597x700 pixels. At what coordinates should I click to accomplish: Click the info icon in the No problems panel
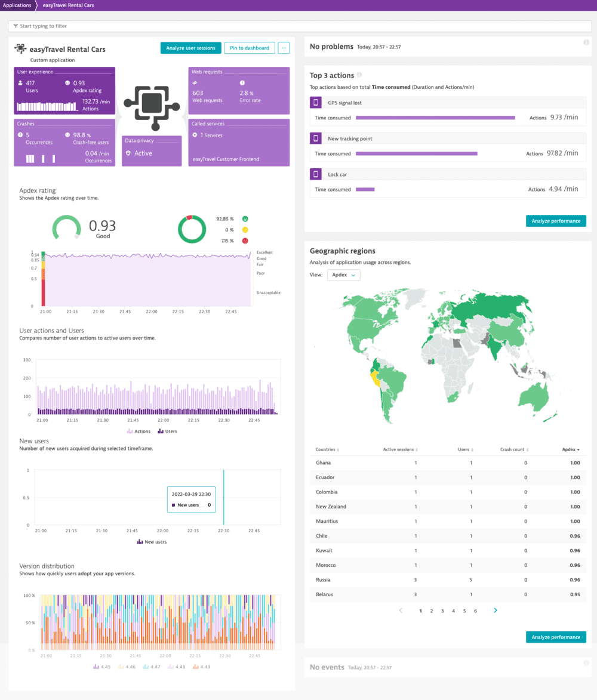pyautogui.click(x=586, y=42)
